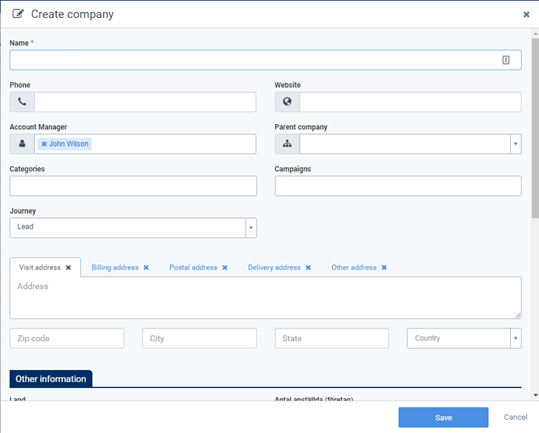Click the person icon for Account Manager
This screenshot has height=433, width=539.
pyautogui.click(x=22, y=144)
